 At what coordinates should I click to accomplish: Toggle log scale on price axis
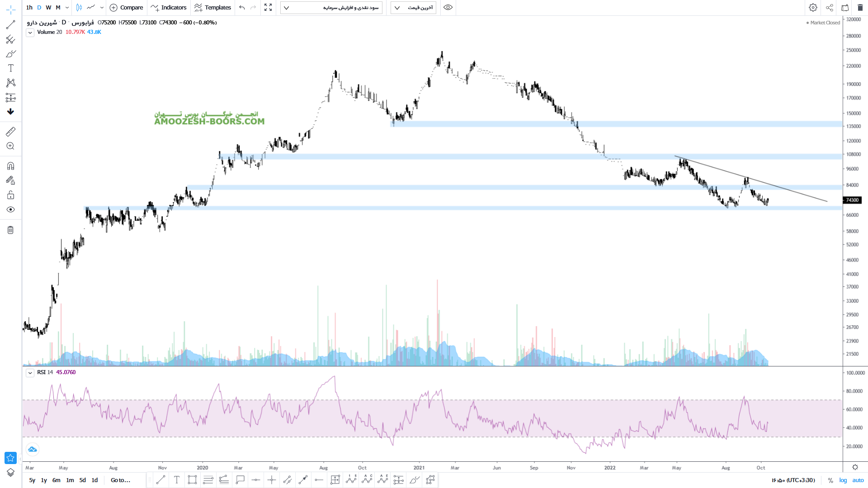[x=843, y=480]
